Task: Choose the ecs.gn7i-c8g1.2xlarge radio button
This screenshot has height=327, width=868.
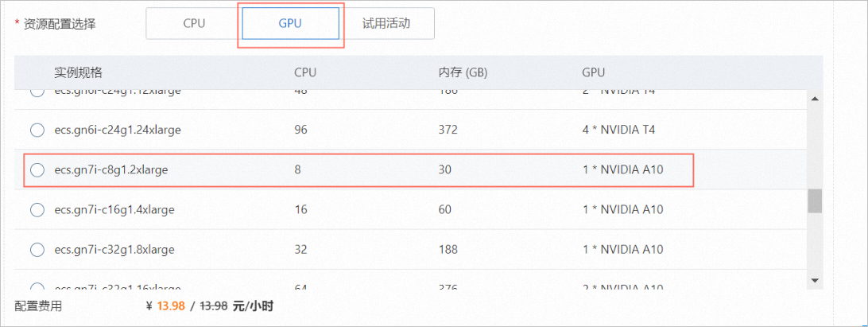Action: point(37,169)
